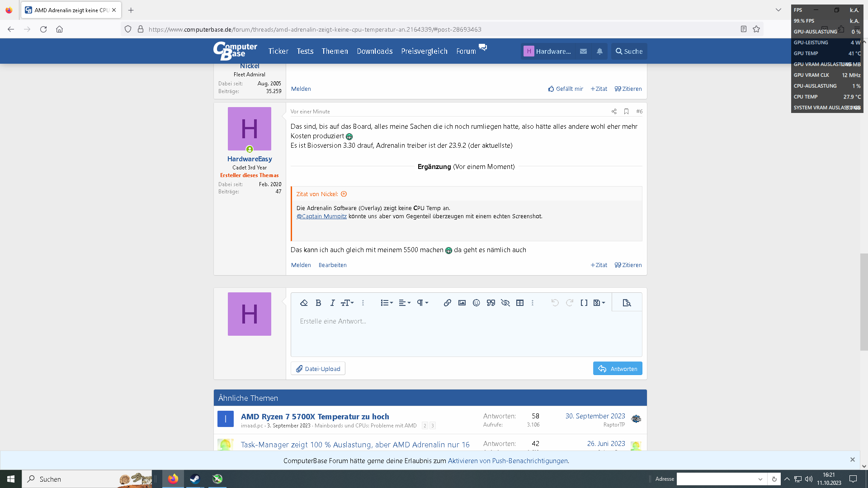Screen dimensions: 868x488
Task: Insert a table in the editor
Action: pyautogui.click(x=520, y=303)
